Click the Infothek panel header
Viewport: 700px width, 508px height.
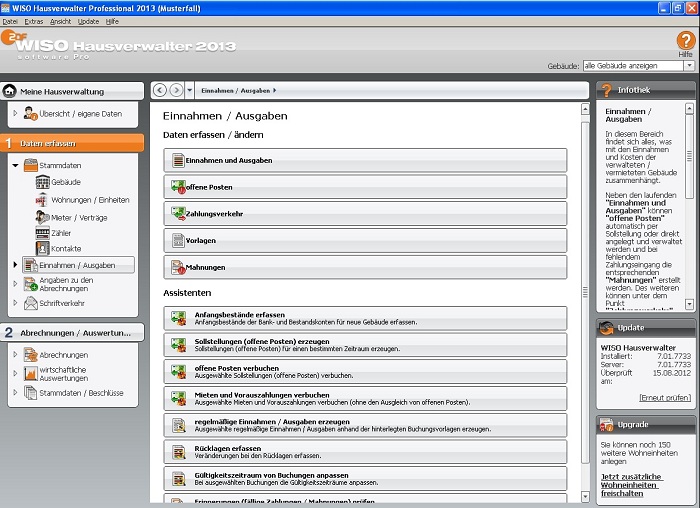(x=646, y=90)
